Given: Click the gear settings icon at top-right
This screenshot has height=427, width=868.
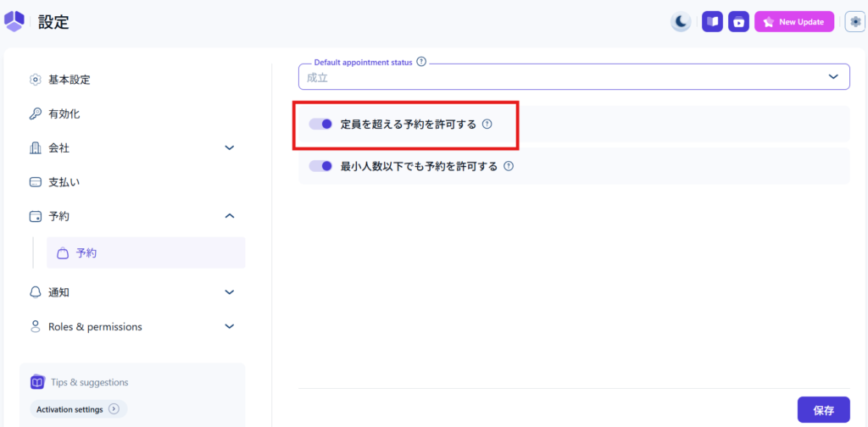Looking at the screenshot, I should (x=854, y=22).
